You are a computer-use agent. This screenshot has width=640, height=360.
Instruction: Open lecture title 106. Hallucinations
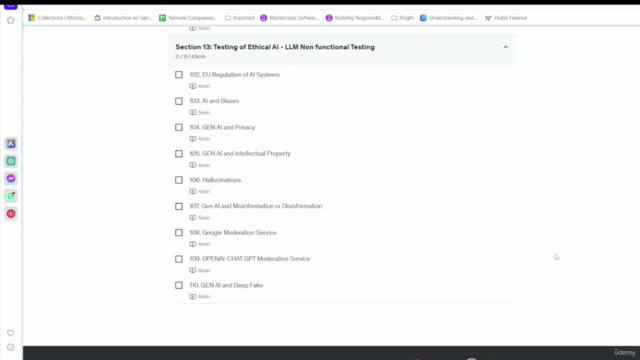coord(215,180)
